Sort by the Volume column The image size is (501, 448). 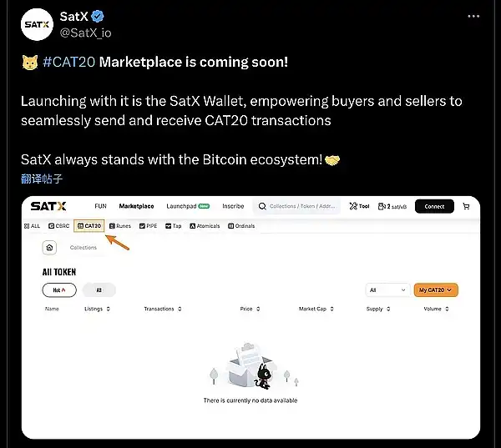click(x=436, y=309)
